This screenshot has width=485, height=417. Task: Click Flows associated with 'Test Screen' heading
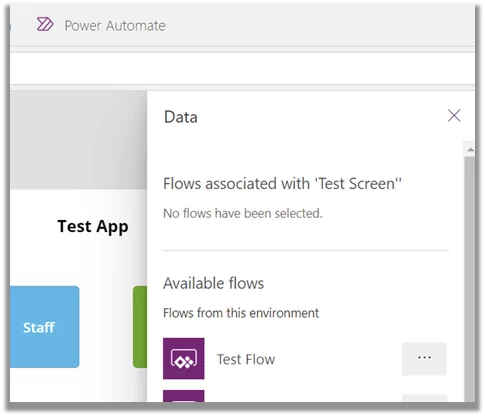(x=282, y=184)
